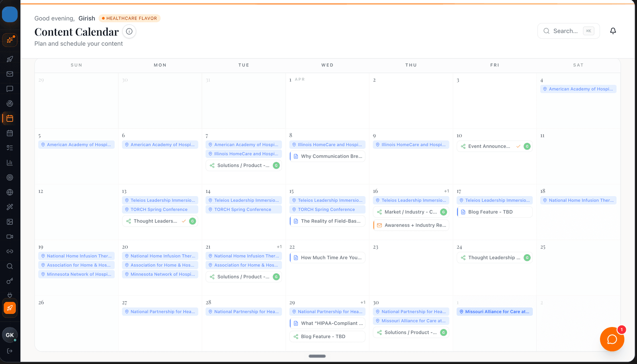Select the plug integrations sidebar icon
Viewport: 637px width, 364px height.
10,295
